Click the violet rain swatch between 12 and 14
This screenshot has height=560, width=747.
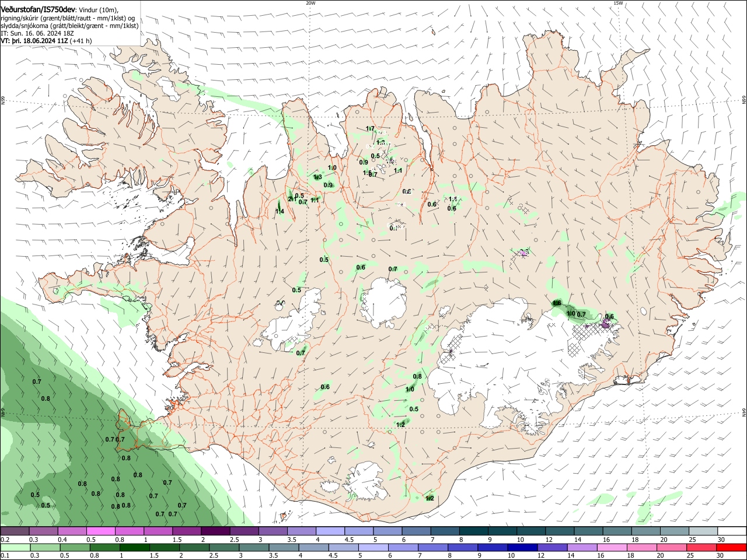(x=553, y=548)
